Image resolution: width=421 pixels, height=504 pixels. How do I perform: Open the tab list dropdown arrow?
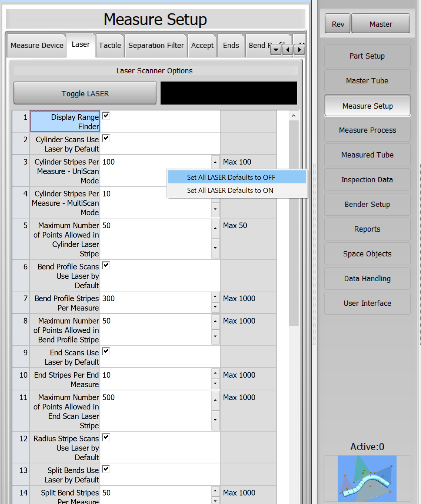click(x=276, y=50)
